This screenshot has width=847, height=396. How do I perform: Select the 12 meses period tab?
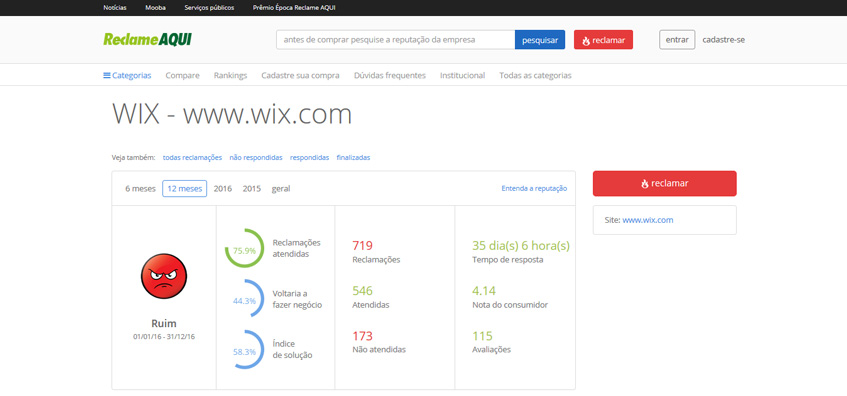[185, 189]
